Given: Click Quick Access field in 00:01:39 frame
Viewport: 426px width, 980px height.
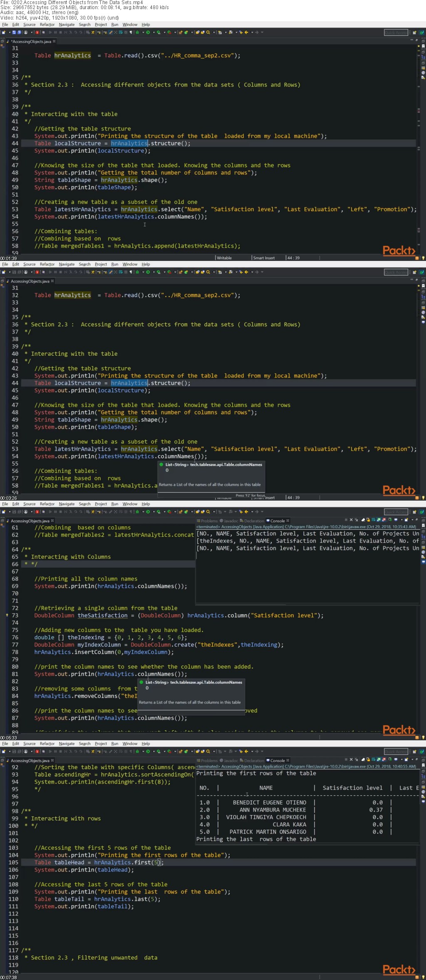Looking at the screenshot, I should 396,32.
